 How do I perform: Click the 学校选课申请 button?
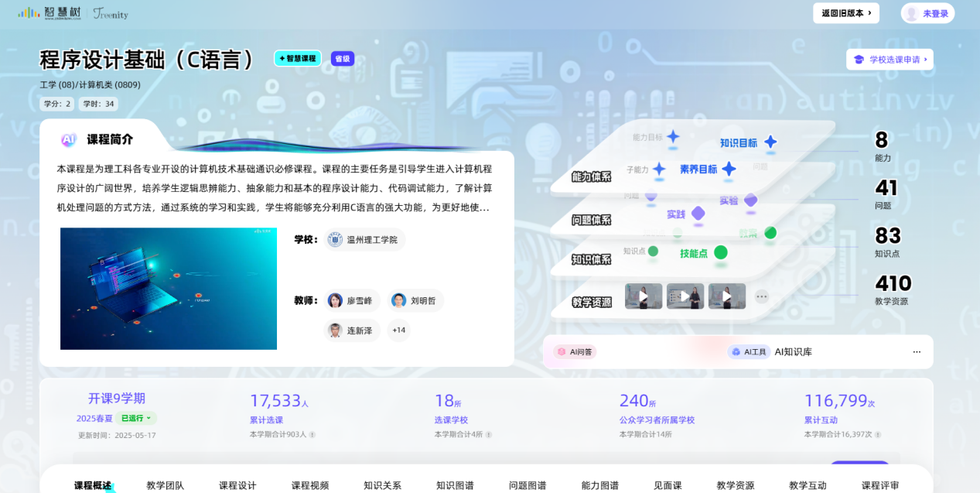pyautogui.click(x=890, y=60)
